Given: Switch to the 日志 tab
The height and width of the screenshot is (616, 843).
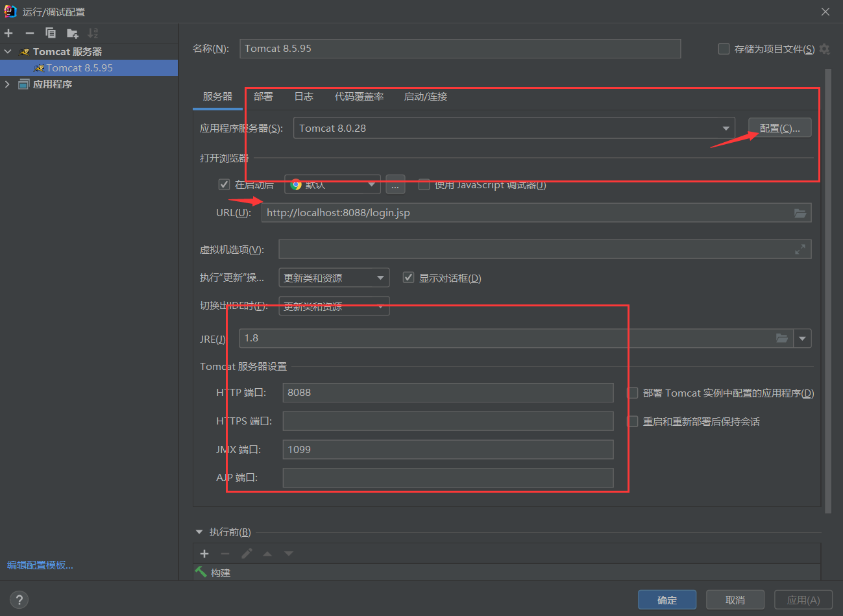Looking at the screenshot, I should [304, 97].
